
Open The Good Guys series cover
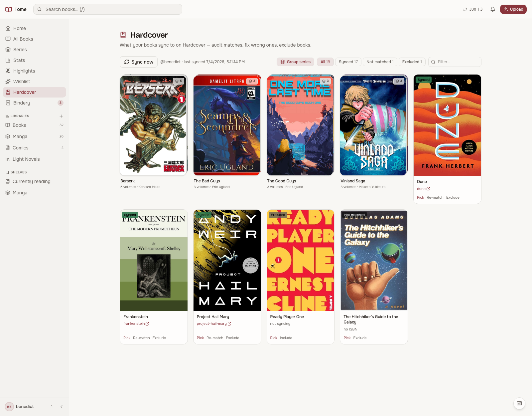[x=301, y=125]
